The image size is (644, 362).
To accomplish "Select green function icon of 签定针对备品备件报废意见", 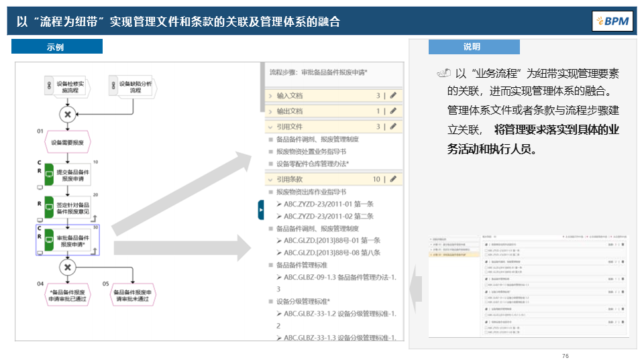I will click(49, 207).
